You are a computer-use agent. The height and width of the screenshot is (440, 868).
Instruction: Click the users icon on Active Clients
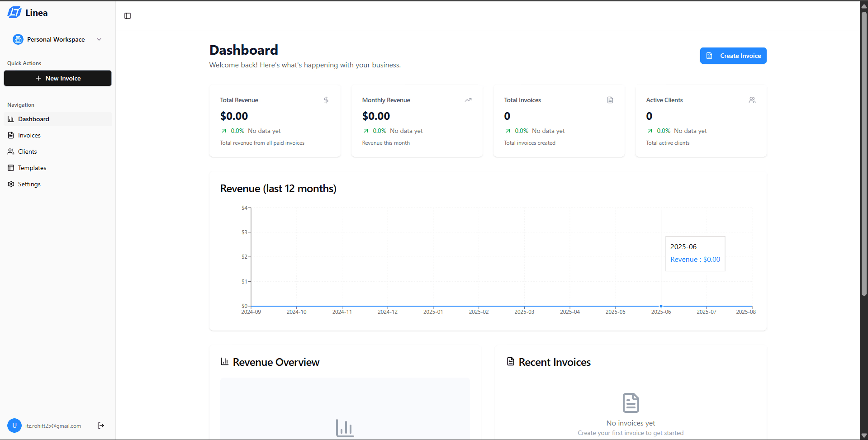pos(752,100)
